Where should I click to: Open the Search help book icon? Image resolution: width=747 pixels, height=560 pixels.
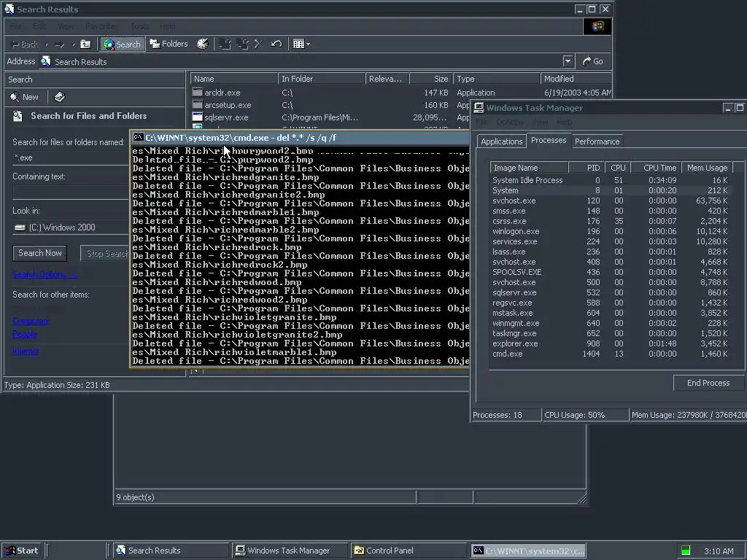tap(60, 97)
